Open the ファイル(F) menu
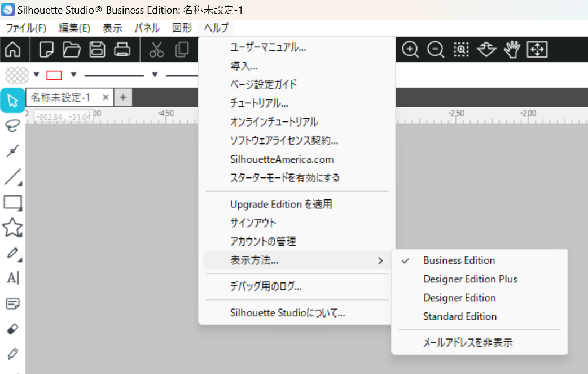Viewport: 588px width, 374px height. (26, 28)
